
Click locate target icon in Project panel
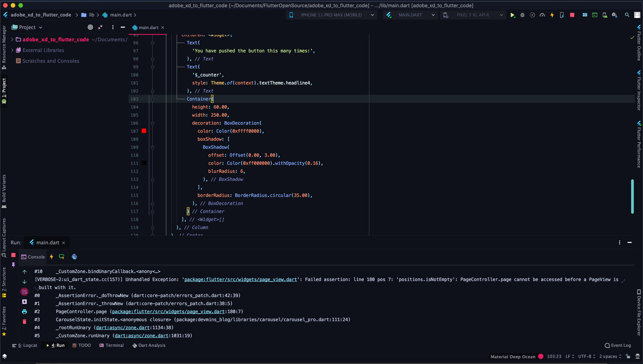[x=90, y=27]
